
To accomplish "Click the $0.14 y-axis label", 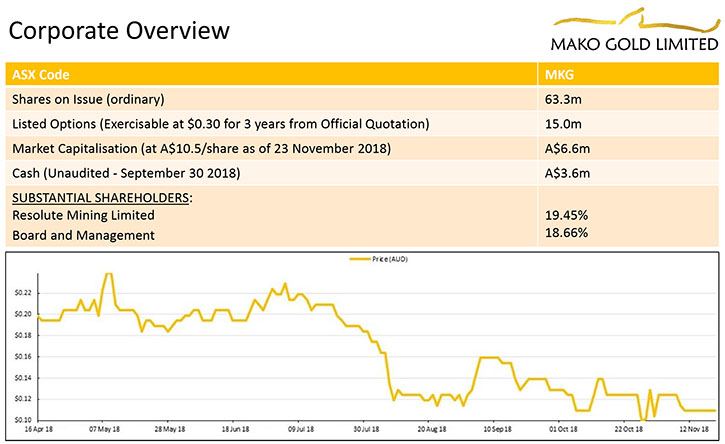I will pos(23,378).
